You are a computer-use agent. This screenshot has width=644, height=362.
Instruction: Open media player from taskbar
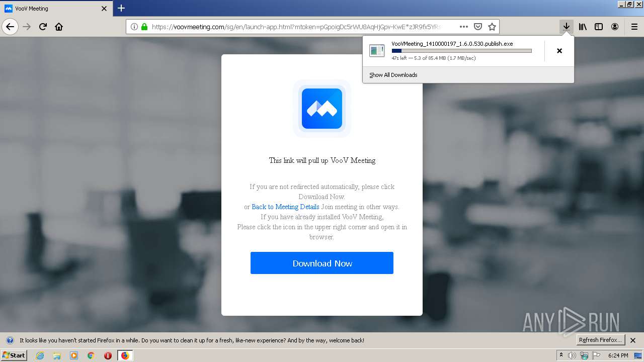[x=74, y=355]
